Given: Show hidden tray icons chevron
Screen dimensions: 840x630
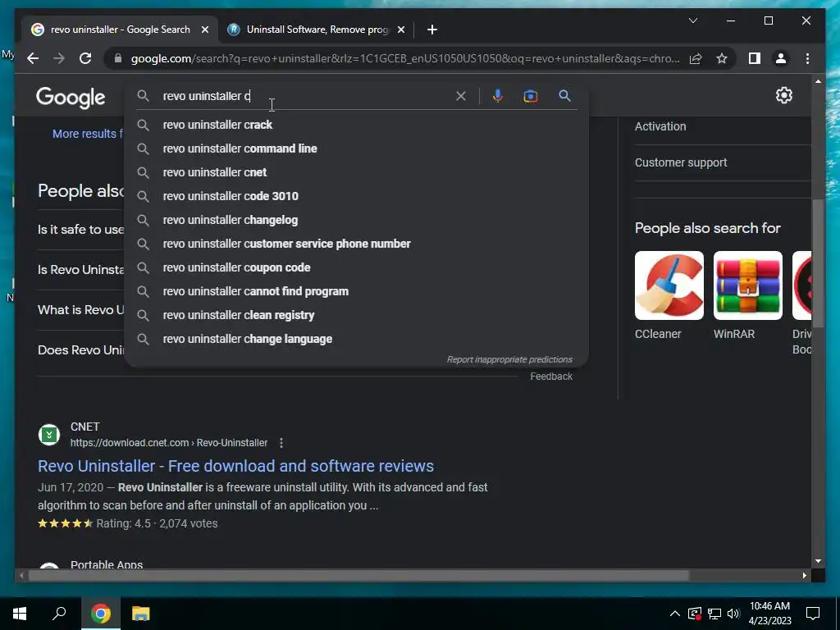Looking at the screenshot, I should pos(674,614).
